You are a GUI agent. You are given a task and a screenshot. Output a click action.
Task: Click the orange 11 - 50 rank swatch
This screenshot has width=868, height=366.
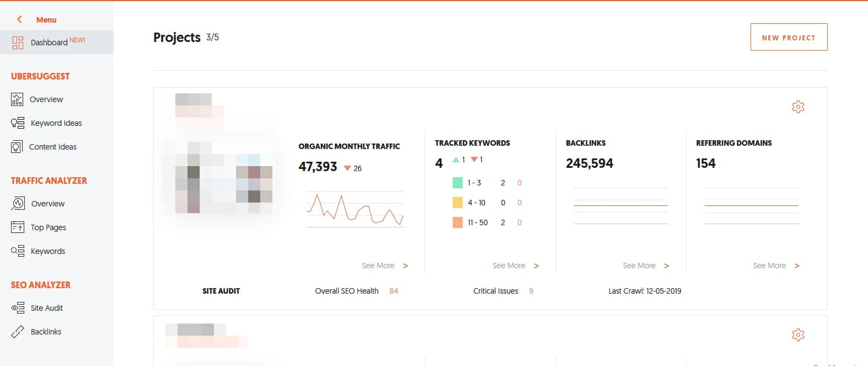click(x=458, y=222)
